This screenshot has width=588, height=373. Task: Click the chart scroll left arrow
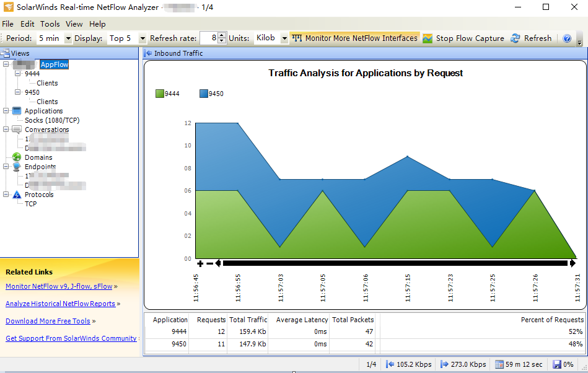(218, 263)
